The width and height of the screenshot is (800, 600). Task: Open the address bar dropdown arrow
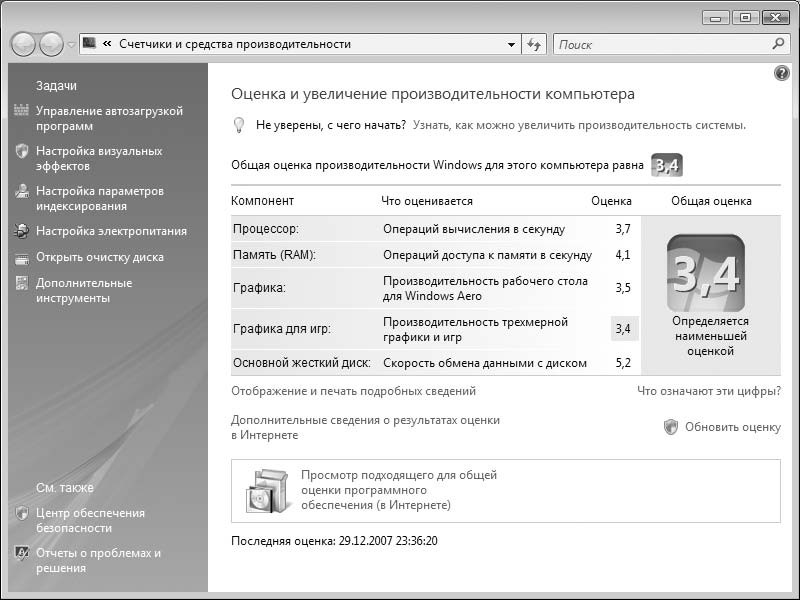point(511,44)
